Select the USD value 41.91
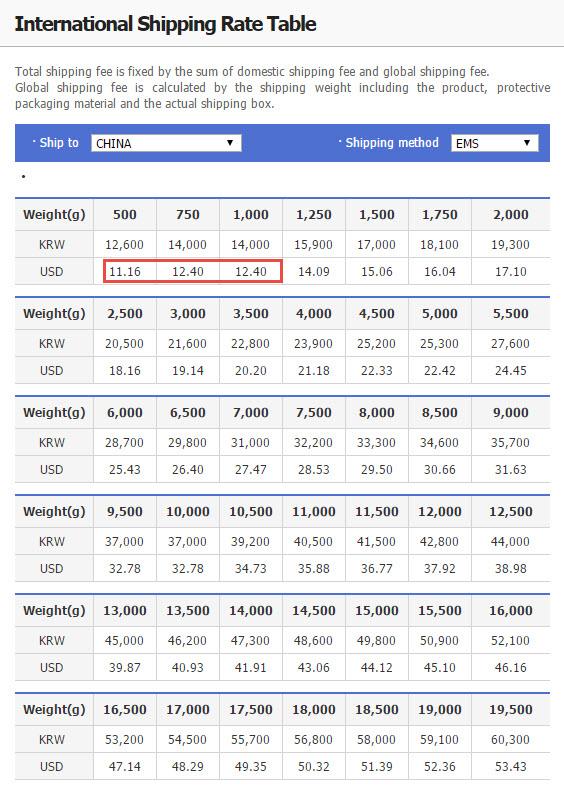The width and height of the screenshot is (564, 789). click(251, 668)
